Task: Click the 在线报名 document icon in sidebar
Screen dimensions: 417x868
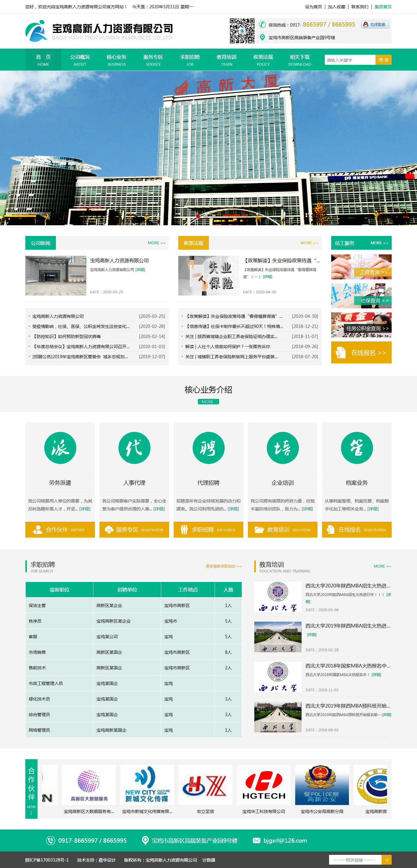Action: coord(341,352)
